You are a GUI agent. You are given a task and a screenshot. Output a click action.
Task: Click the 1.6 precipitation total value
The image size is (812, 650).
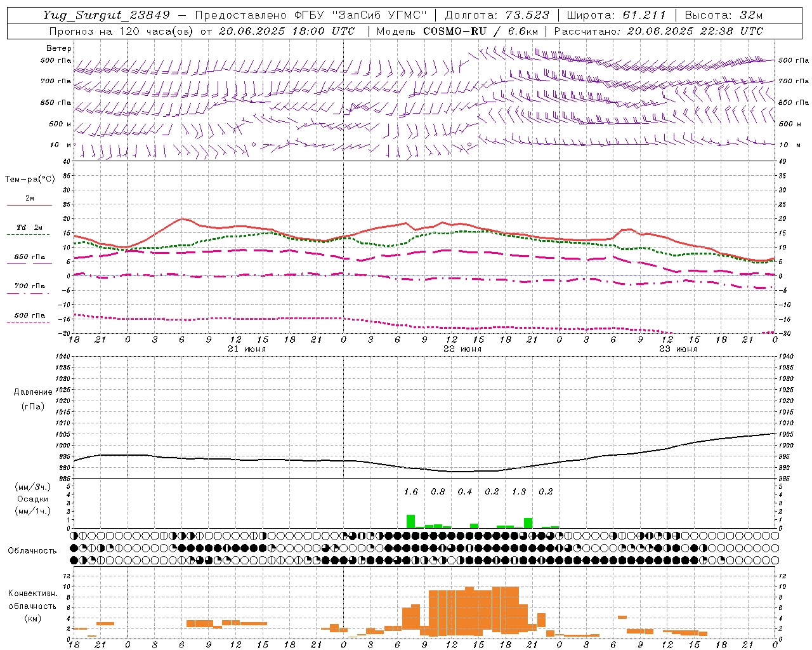pyautogui.click(x=411, y=492)
